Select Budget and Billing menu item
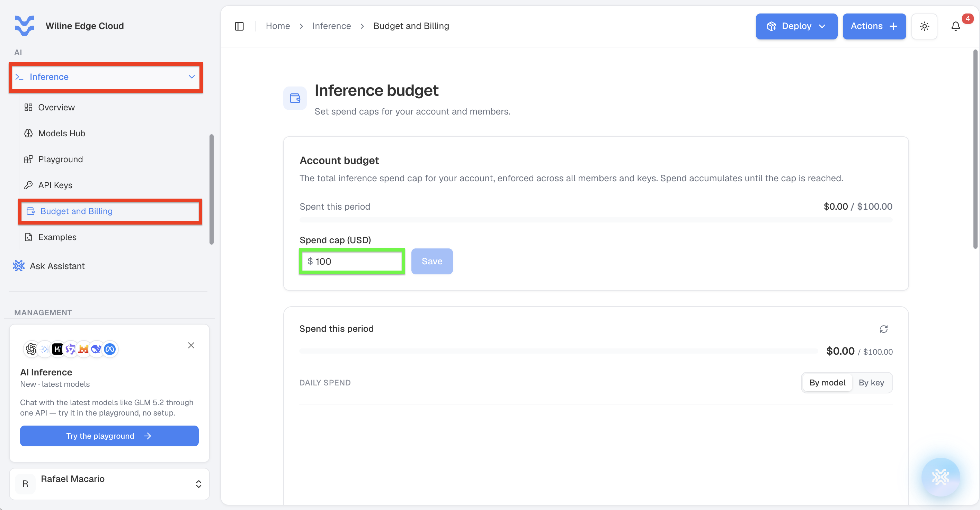Image resolution: width=980 pixels, height=510 pixels. 110,211
